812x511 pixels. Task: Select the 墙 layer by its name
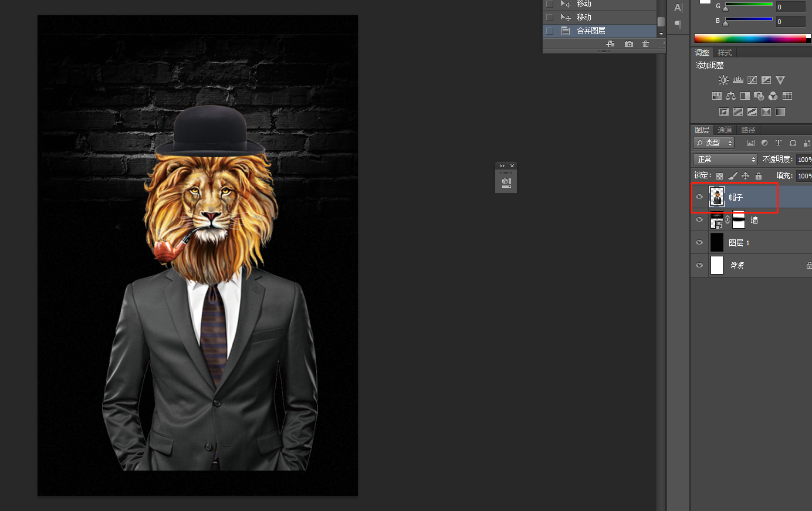[x=755, y=221]
